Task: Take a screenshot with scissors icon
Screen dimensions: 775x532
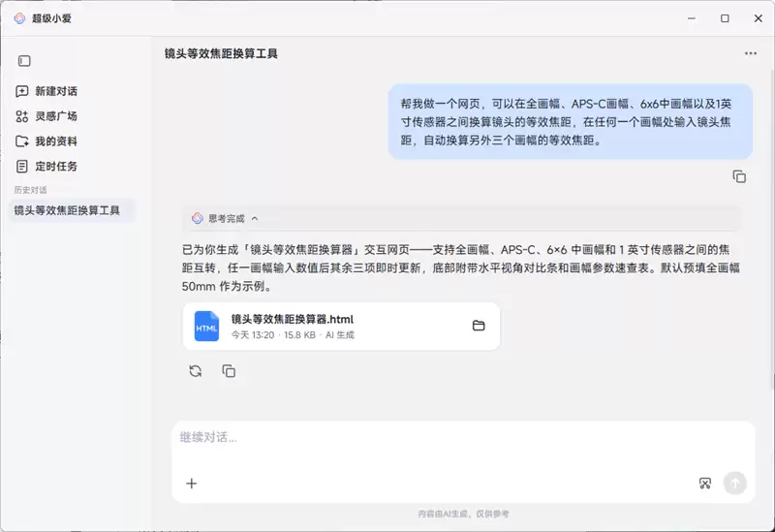Action: (x=705, y=483)
